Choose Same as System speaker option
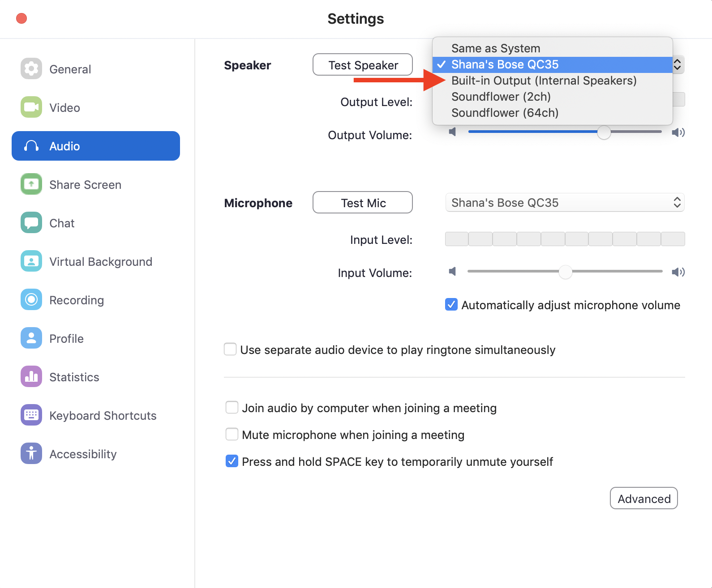Viewport: 712px width, 588px height. coord(553,48)
